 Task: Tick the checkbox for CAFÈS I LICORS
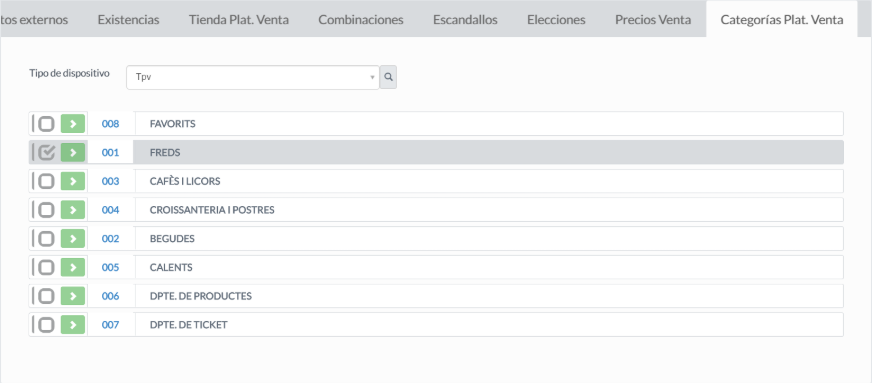[x=46, y=181]
